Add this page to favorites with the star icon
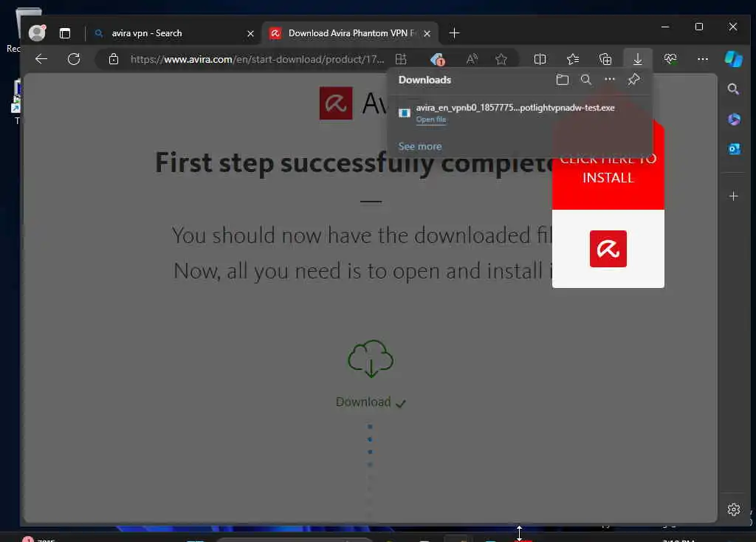 [x=501, y=59]
